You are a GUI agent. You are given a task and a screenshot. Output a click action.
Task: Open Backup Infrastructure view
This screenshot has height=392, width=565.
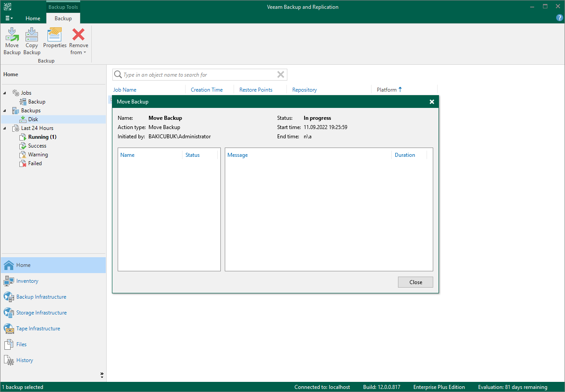point(53,297)
